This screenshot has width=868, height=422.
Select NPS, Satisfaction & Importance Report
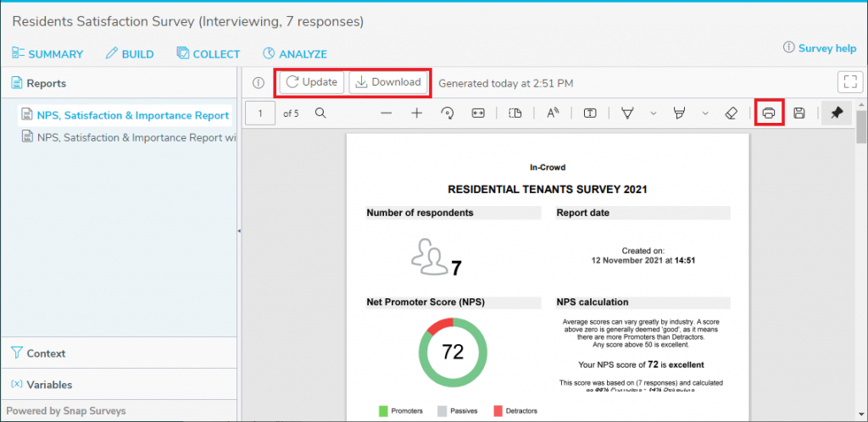pos(125,115)
